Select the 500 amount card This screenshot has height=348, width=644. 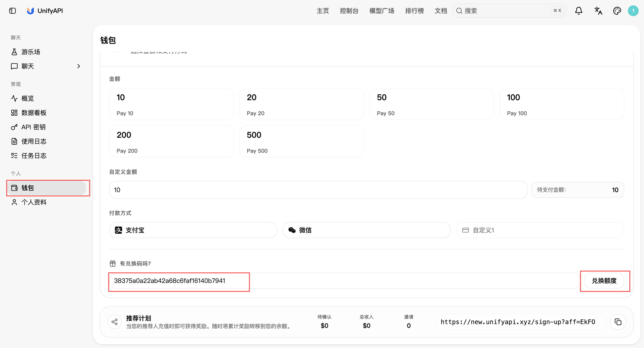301,142
